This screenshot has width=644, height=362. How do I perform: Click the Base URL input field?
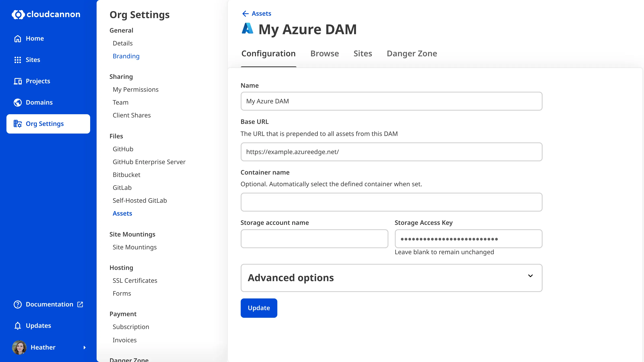click(391, 152)
